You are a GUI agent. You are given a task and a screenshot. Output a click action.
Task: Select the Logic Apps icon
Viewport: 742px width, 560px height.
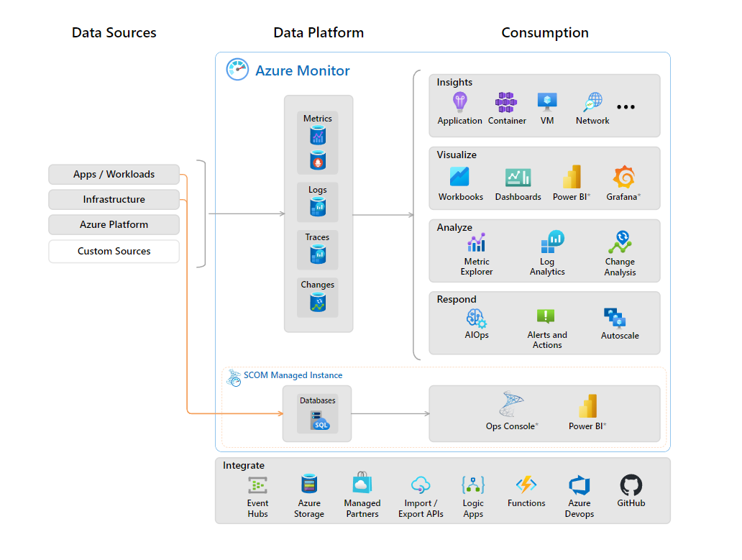tap(473, 485)
